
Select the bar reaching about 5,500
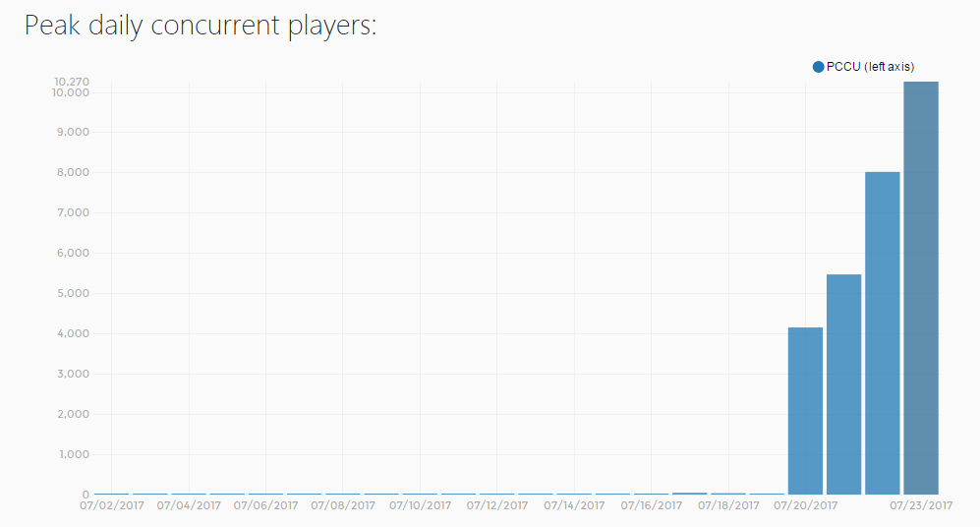click(843, 384)
